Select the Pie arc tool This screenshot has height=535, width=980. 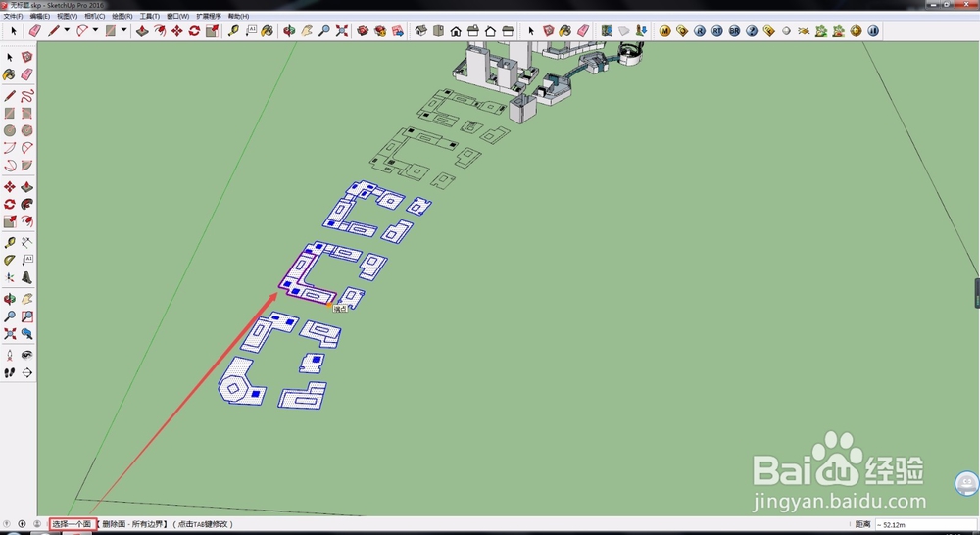pyautogui.click(x=26, y=166)
